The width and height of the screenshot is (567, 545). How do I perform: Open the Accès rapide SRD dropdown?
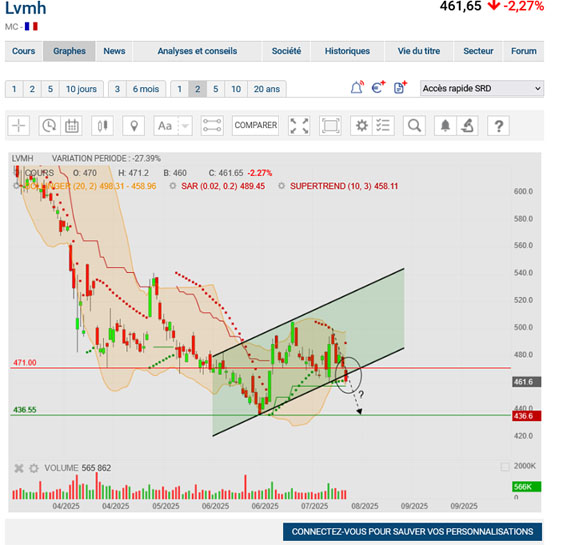[482, 88]
